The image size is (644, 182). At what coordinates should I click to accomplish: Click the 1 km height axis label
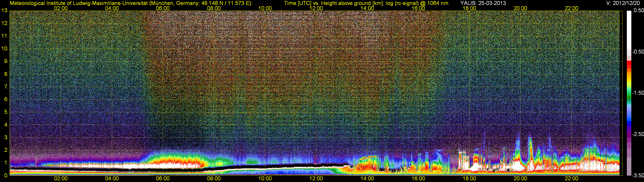(6, 163)
